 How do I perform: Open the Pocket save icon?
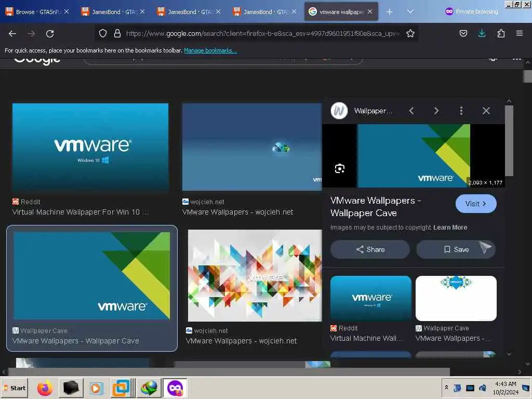[463, 33]
